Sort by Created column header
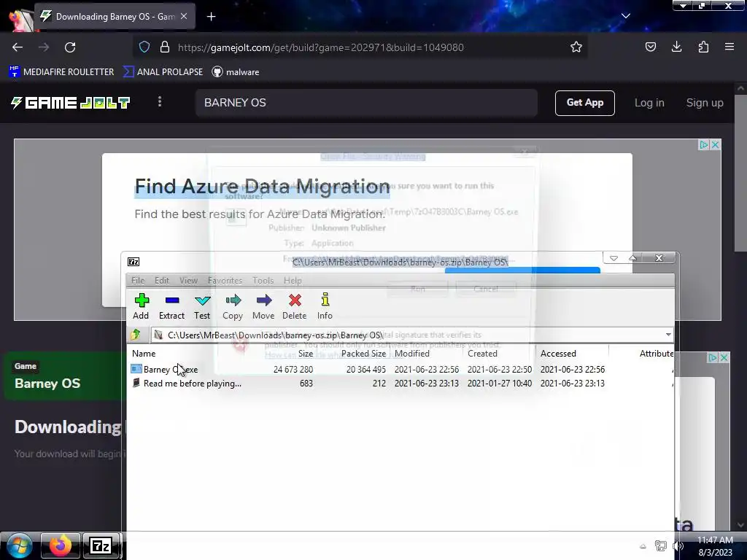The width and height of the screenshot is (747, 560). coord(482,354)
